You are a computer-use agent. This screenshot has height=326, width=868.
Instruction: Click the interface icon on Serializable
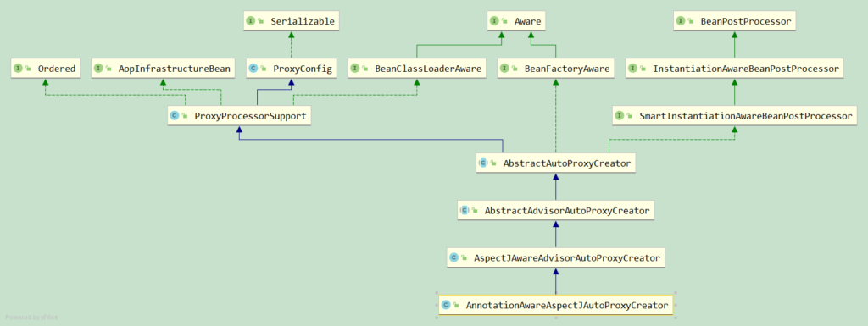(x=251, y=21)
